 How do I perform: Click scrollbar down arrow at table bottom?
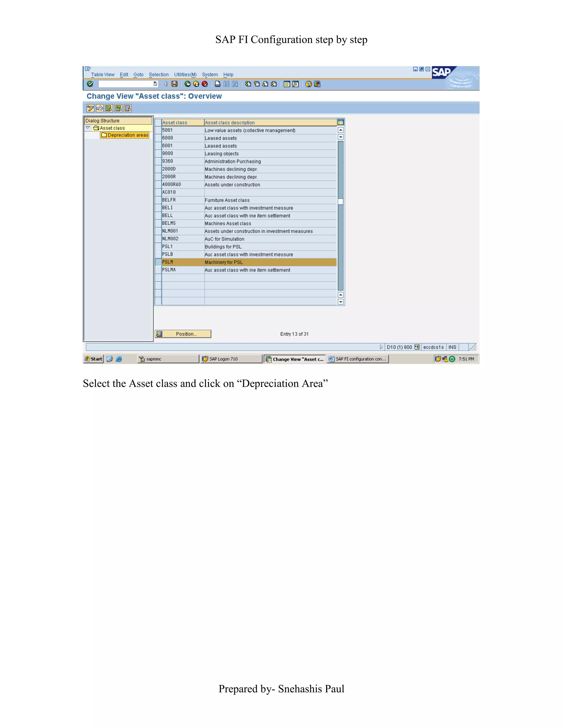(x=341, y=302)
